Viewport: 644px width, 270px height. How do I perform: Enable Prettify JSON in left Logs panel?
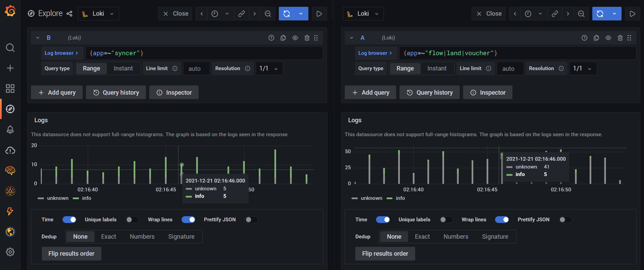252,220
